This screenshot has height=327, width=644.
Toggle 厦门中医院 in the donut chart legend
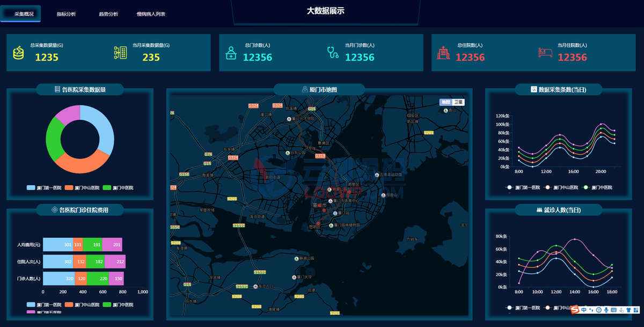(x=118, y=188)
